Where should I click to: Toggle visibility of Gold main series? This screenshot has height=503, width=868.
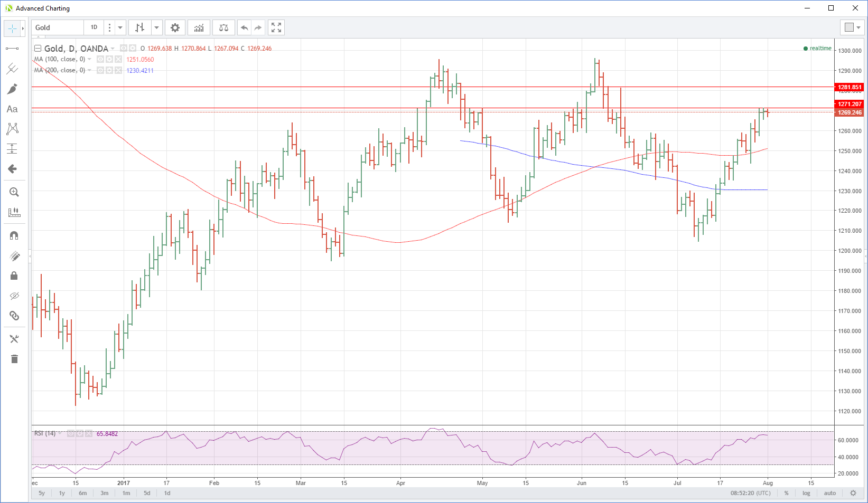(x=124, y=48)
